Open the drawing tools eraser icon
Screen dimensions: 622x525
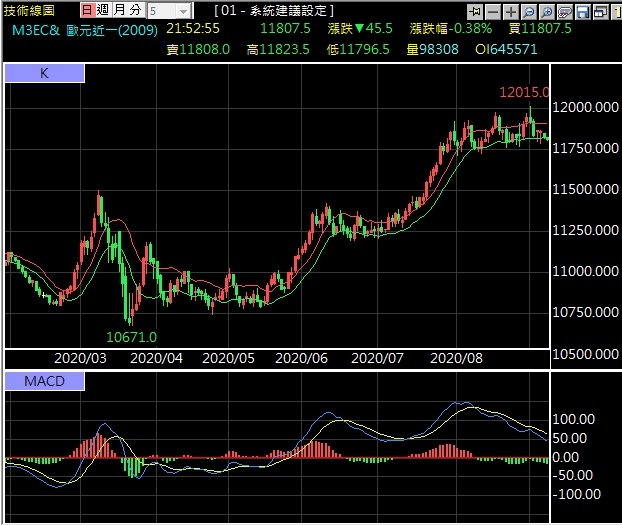(x=565, y=12)
